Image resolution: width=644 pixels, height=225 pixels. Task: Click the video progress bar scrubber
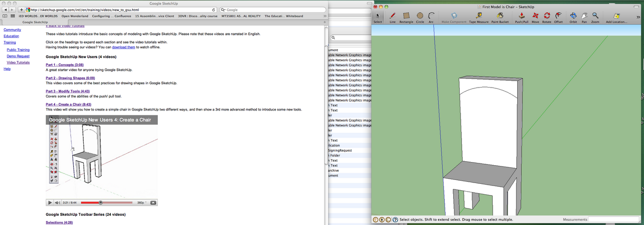point(101,202)
